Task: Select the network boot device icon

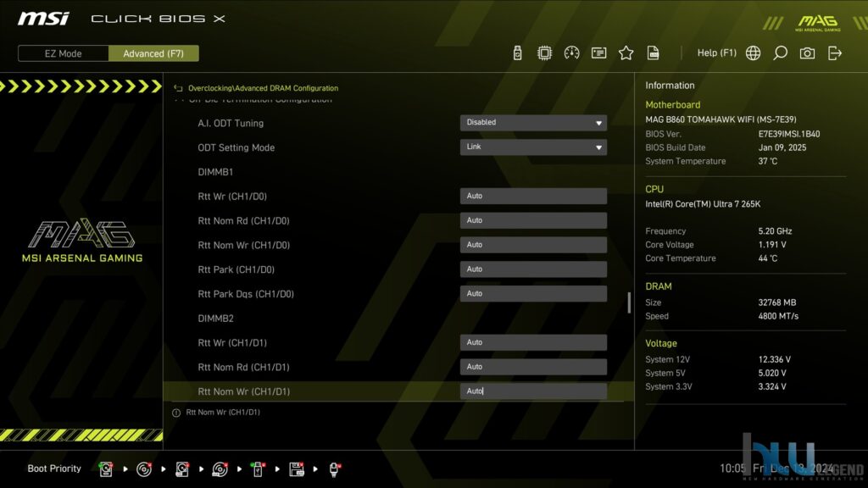Action: pyautogui.click(x=334, y=469)
